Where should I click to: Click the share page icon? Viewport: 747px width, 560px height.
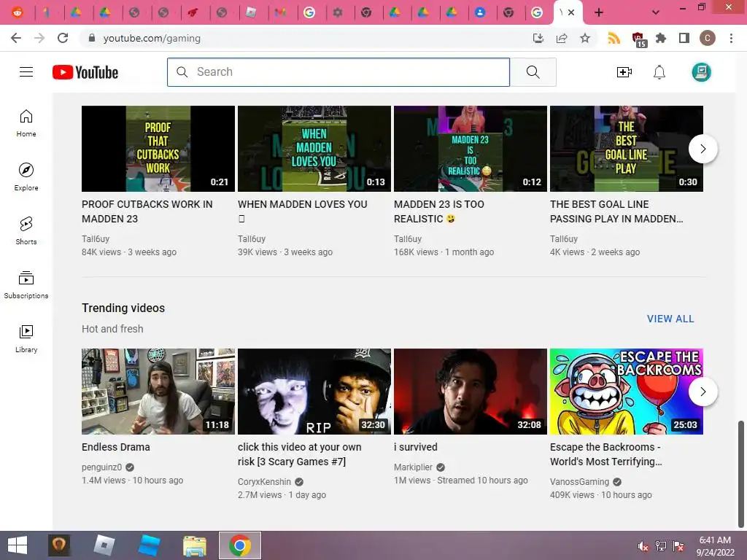[562, 38]
